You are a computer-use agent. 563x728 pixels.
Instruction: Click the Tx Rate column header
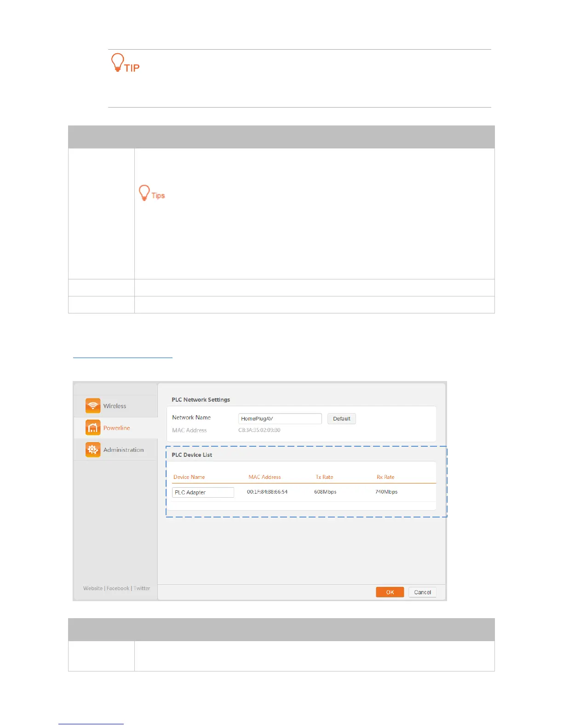click(x=324, y=477)
